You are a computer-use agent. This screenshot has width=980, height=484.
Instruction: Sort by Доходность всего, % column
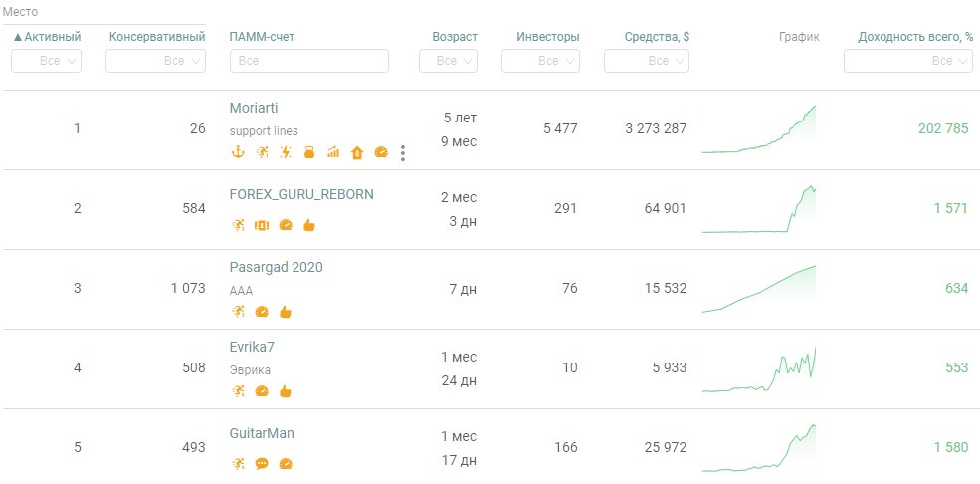(x=915, y=37)
